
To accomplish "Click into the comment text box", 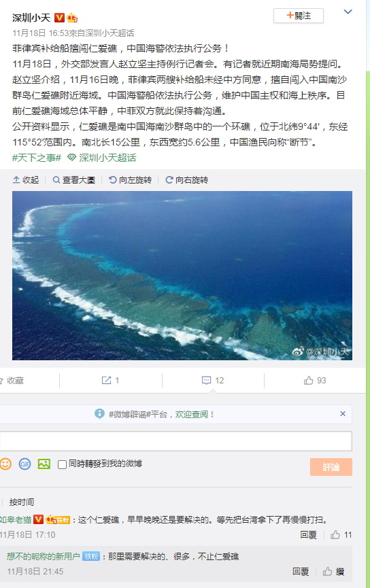I will [175, 441].
